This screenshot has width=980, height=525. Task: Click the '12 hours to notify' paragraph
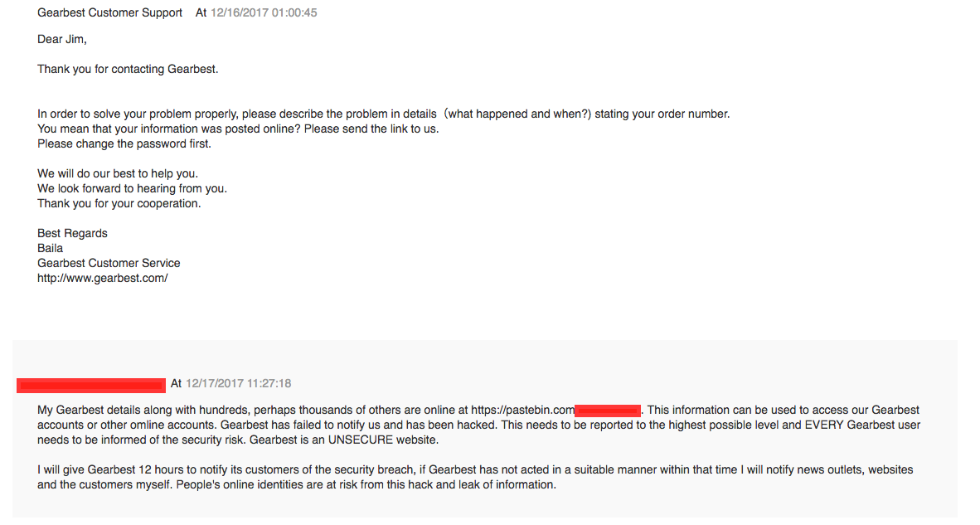[x=475, y=477]
